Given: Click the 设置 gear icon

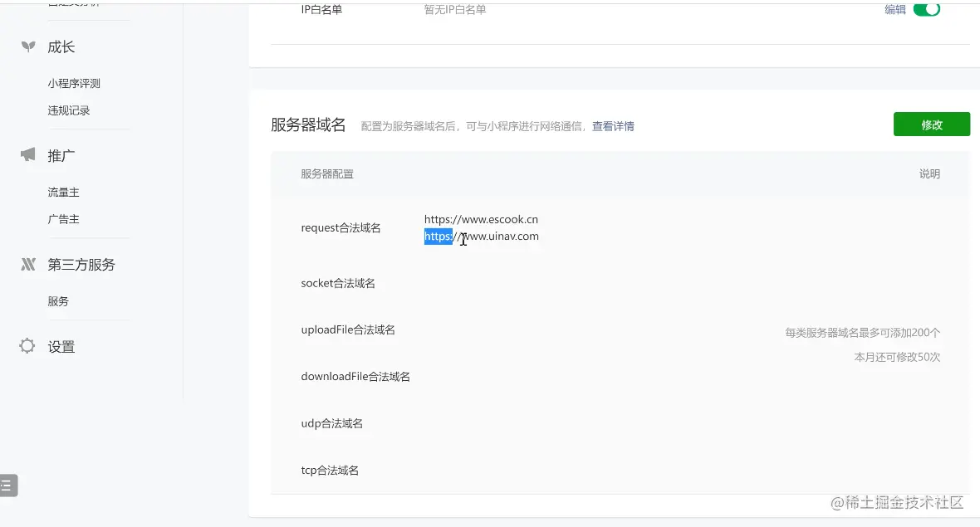Looking at the screenshot, I should click(x=27, y=346).
